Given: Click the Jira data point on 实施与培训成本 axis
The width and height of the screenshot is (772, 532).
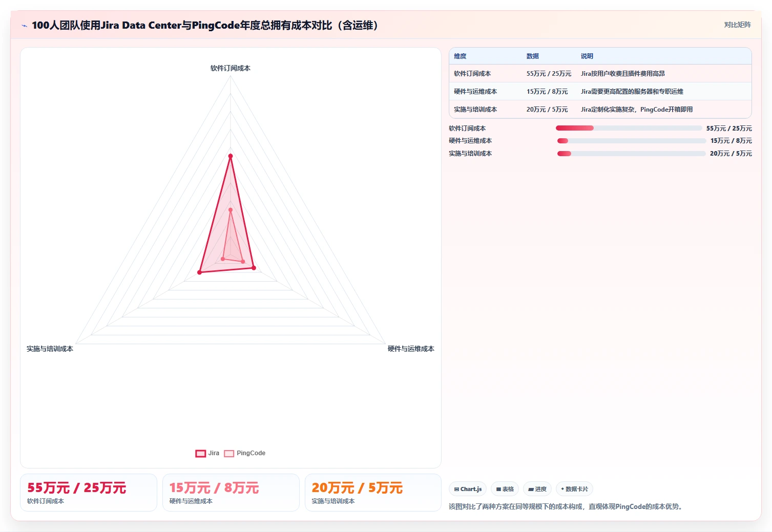Looking at the screenshot, I should point(200,272).
